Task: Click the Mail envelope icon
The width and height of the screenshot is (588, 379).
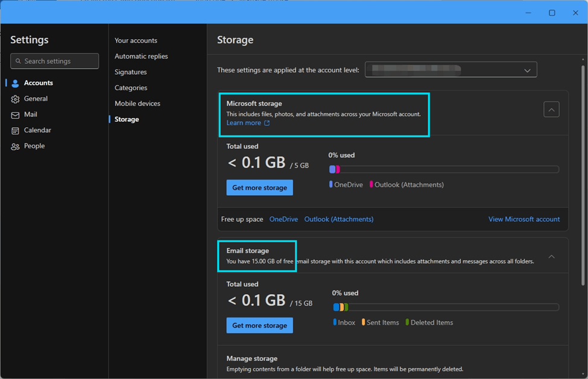Action: click(15, 115)
